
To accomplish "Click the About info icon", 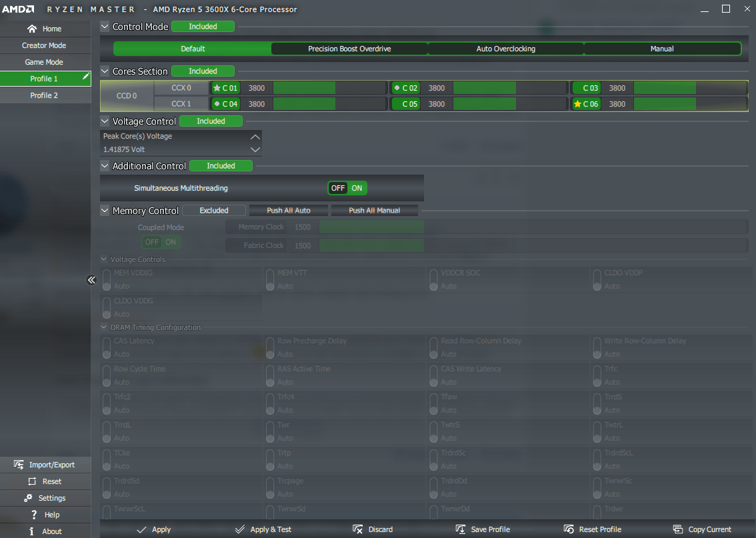I will point(31,531).
